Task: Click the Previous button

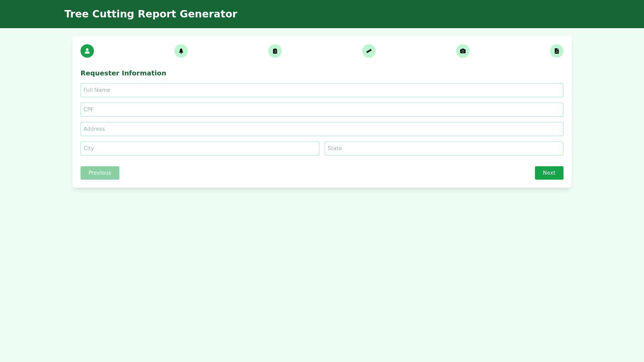Action: point(100,173)
